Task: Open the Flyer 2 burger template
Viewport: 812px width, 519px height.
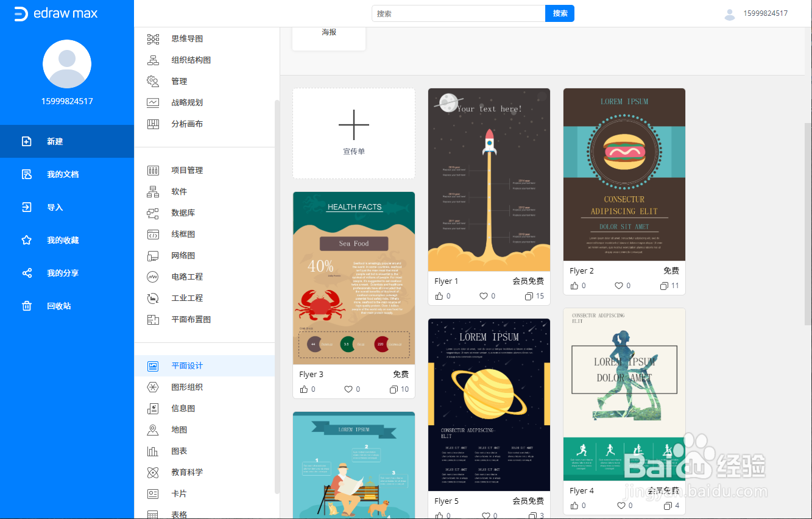Action: point(624,174)
